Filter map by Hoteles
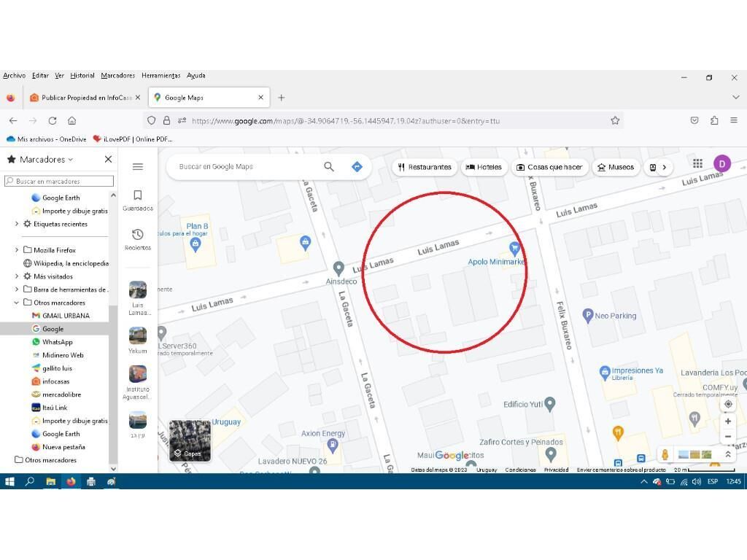747x560 pixels. point(484,167)
